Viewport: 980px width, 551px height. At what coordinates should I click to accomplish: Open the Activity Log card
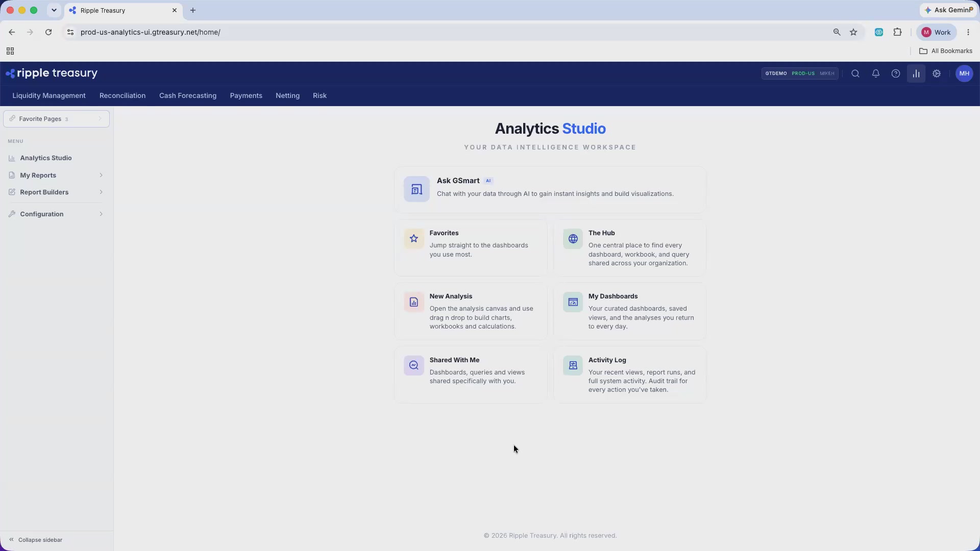(x=629, y=374)
